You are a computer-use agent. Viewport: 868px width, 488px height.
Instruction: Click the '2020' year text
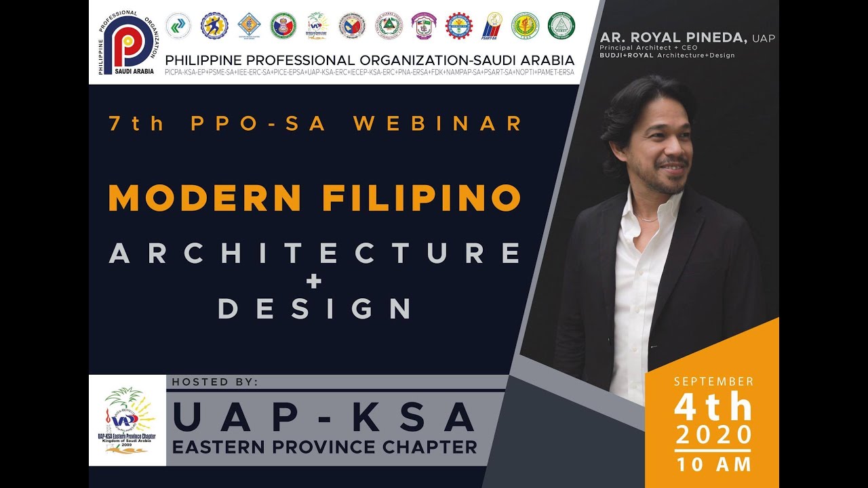tap(713, 436)
